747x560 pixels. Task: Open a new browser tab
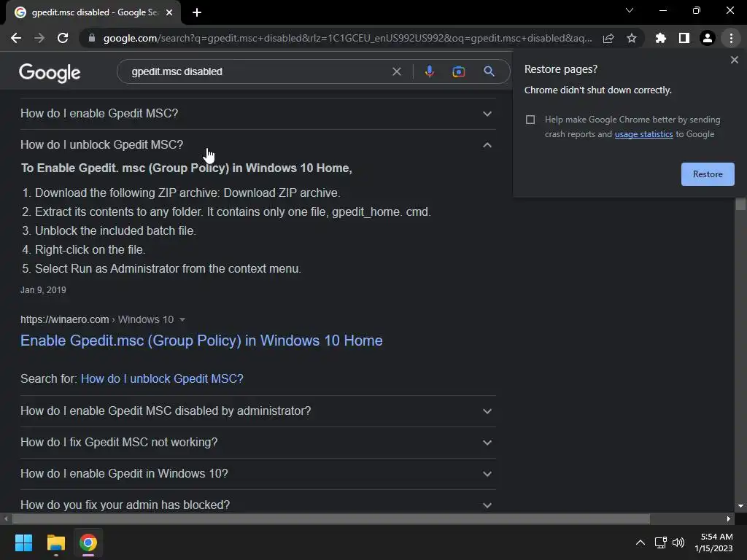[197, 12]
